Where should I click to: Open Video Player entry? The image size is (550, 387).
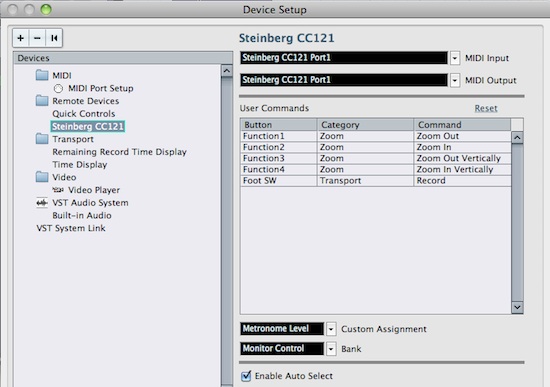[x=94, y=190]
